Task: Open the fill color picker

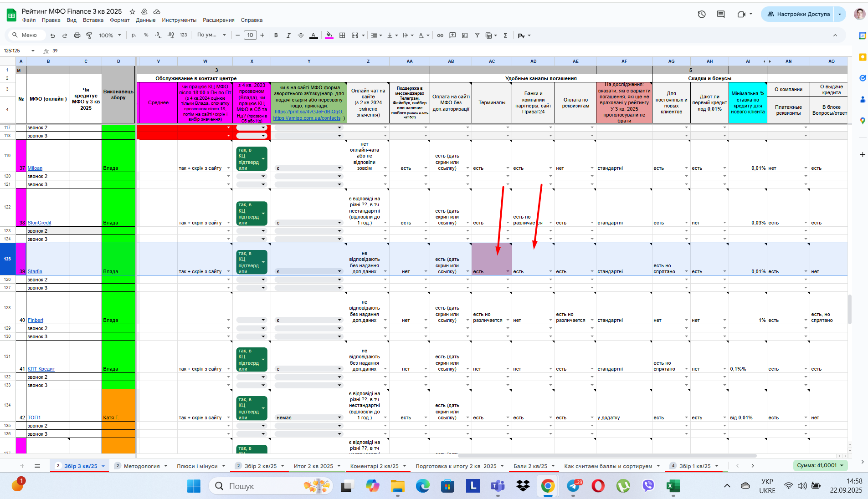Action: (x=329, y=35)
